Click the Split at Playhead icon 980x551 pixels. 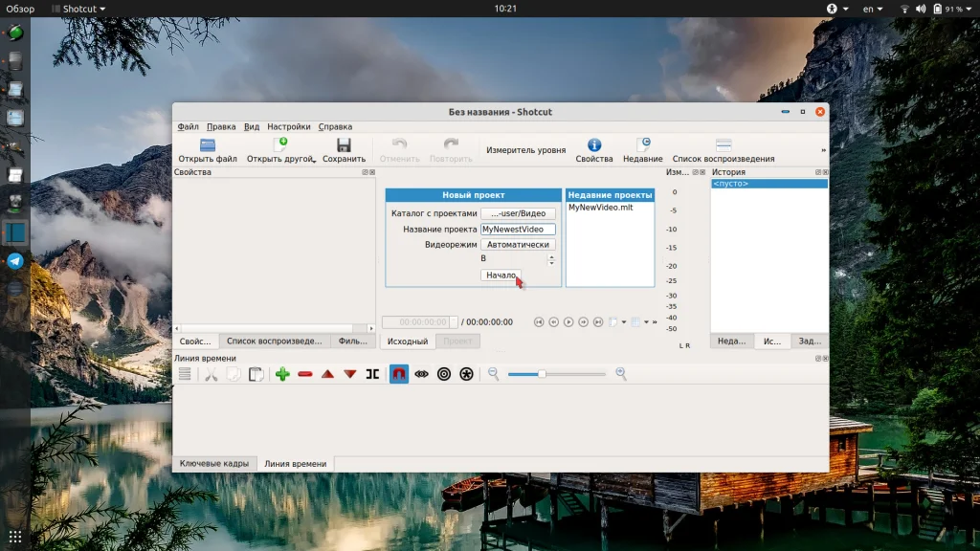pyautogui.click(x=372, y=374)
